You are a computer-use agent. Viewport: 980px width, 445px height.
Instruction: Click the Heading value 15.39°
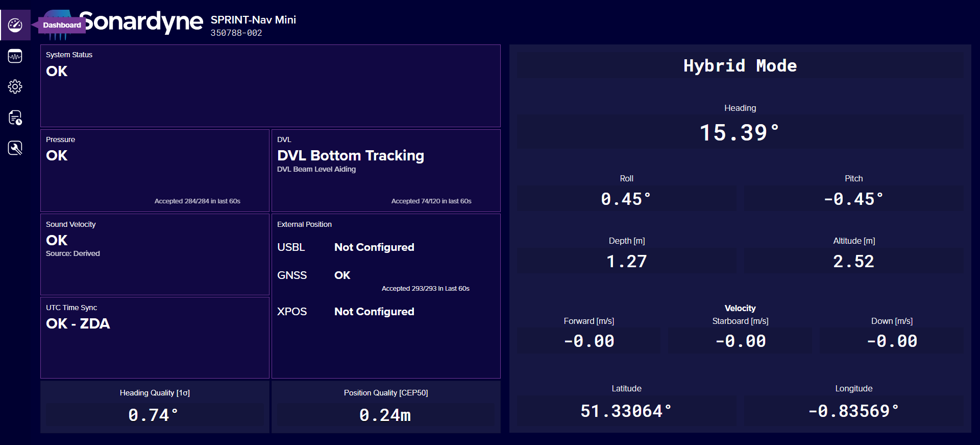coord(740,133)
